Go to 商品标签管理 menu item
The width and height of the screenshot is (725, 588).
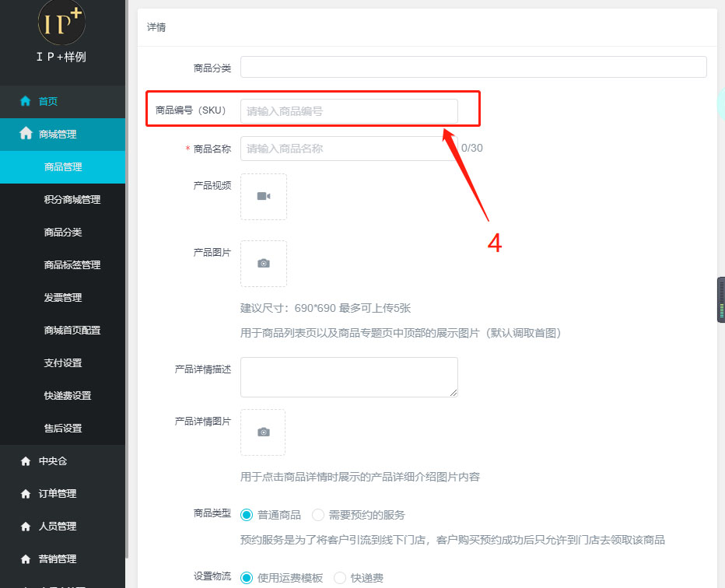(x=72, y=265)
